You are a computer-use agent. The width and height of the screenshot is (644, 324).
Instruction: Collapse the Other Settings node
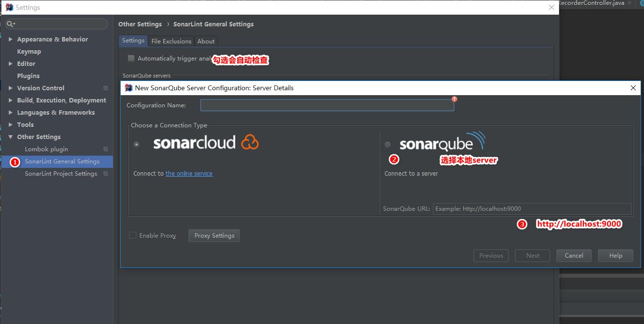[x=11, y=137]
